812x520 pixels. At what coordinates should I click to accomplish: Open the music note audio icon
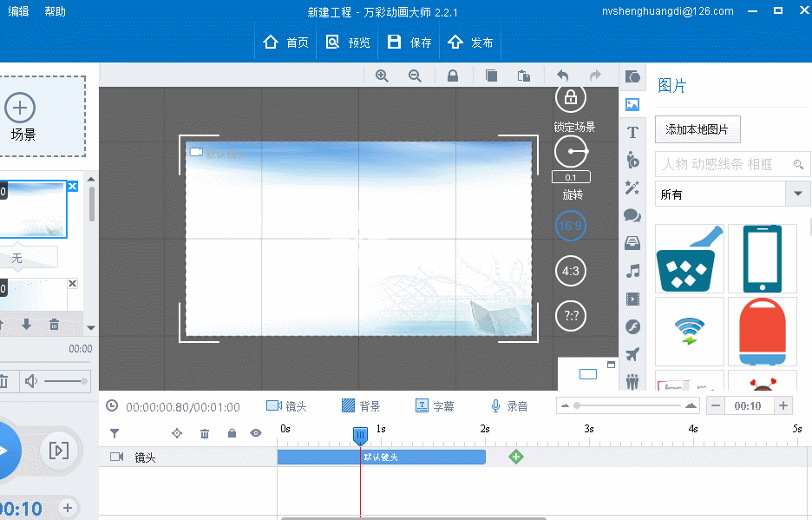click(x=632, y=271)
